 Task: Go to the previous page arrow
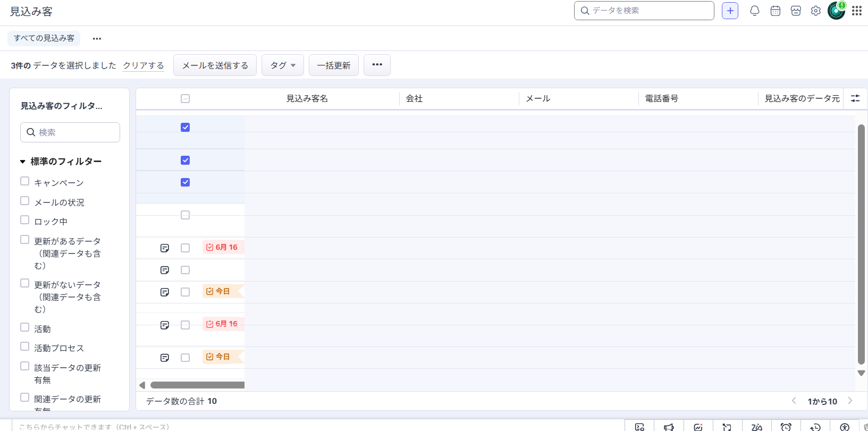point(794,401)
